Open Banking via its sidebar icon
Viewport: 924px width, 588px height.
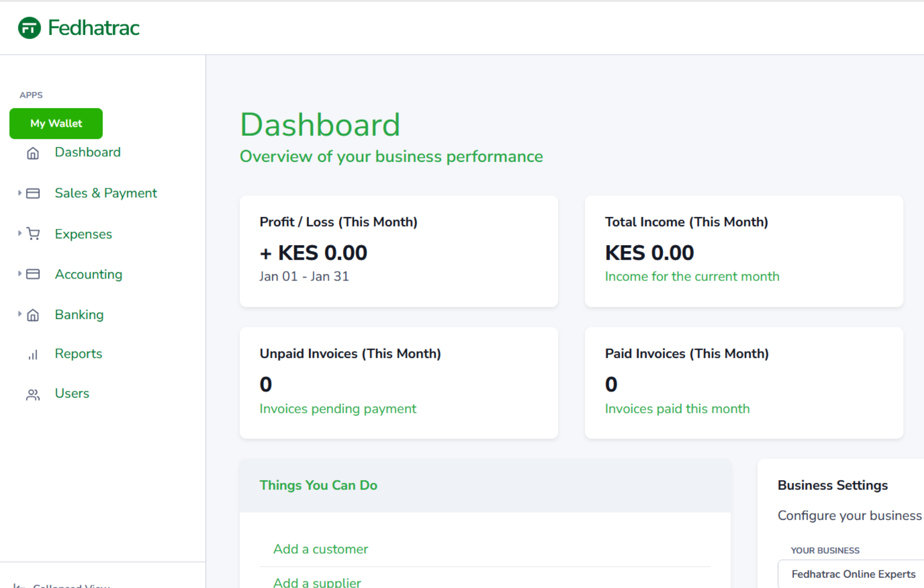(33, 315)
